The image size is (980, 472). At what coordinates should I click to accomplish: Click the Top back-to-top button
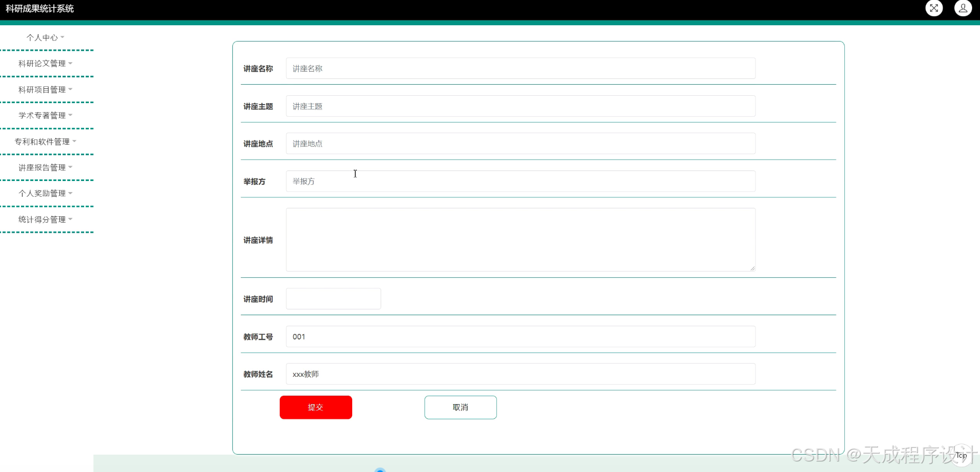pos(961,455)
